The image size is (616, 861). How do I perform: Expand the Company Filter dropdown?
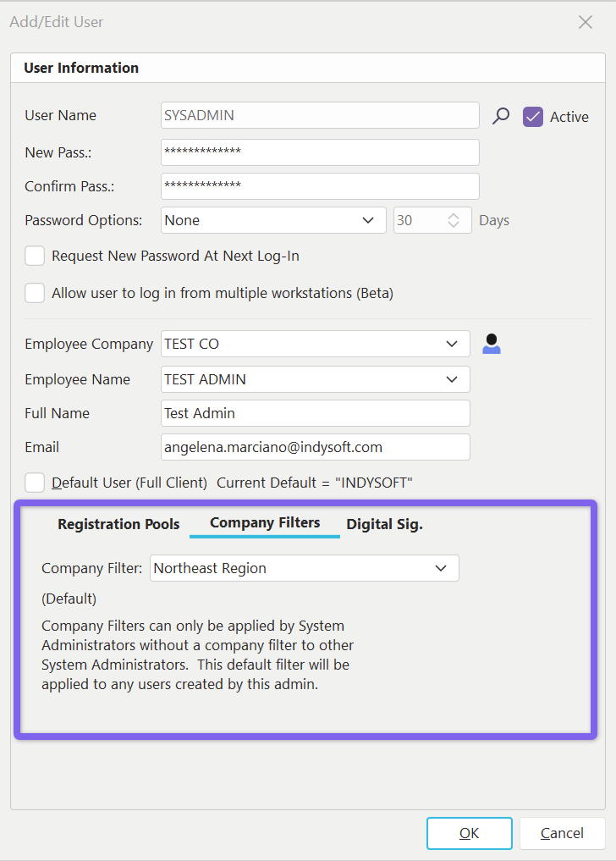(x=441, y=568)
